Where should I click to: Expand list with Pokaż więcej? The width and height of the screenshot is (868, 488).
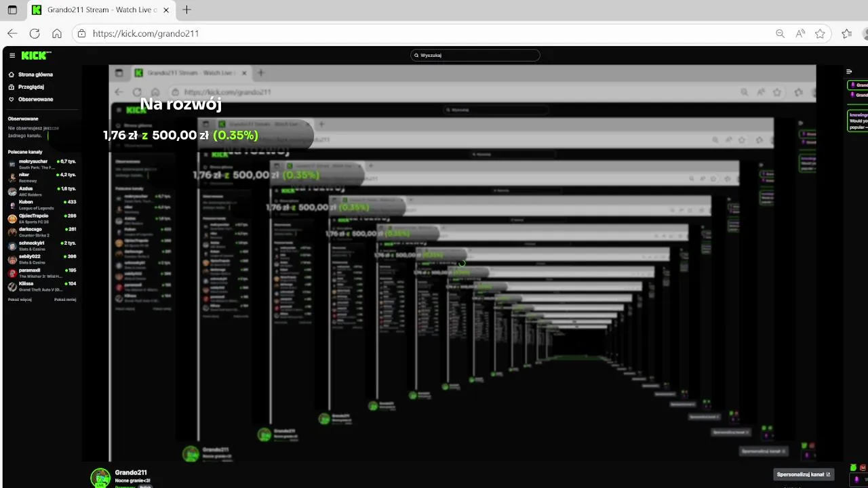point(20,300)
